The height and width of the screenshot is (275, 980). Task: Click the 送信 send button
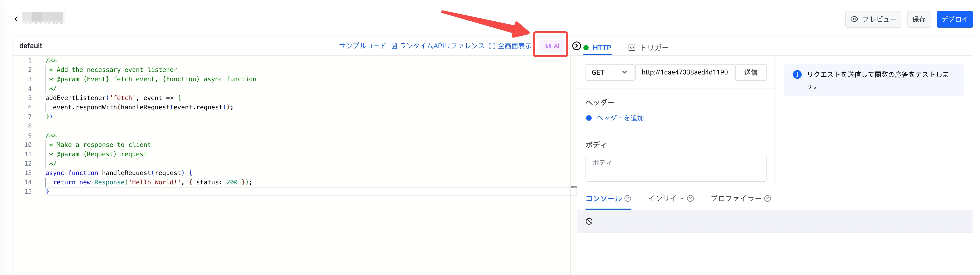(x=750, y=73)
